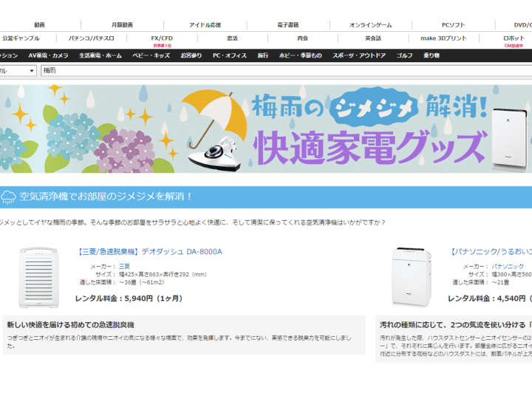Select 生活家電・ホーム category tab
The image size is (532, 399).
[100, 55]
